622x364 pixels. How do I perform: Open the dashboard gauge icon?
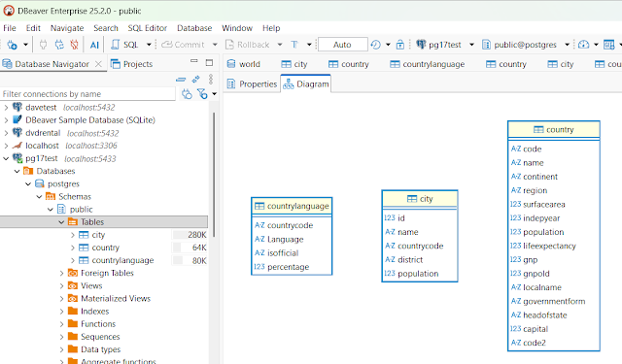[583, 45]
